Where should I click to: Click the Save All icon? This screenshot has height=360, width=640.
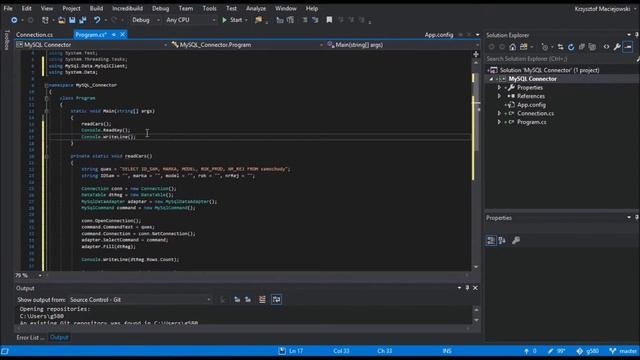coord(82,20)
